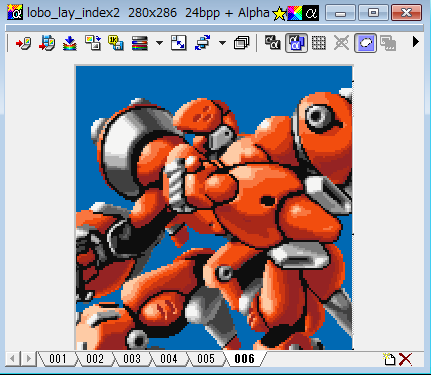Open the dropdown arrow beside color stripes icon
Screen dimensions: 431x375
coord(159,43)
